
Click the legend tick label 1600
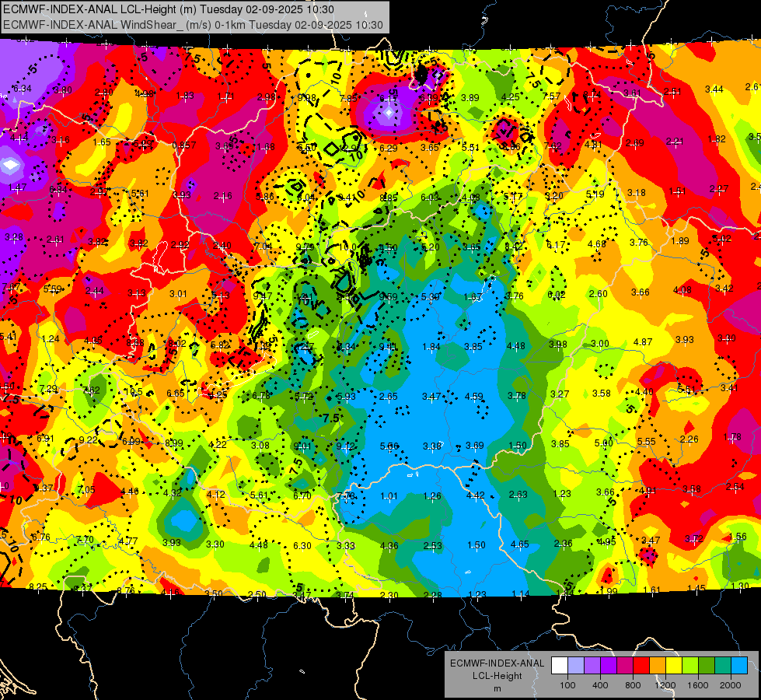click(x=698, y=685)
